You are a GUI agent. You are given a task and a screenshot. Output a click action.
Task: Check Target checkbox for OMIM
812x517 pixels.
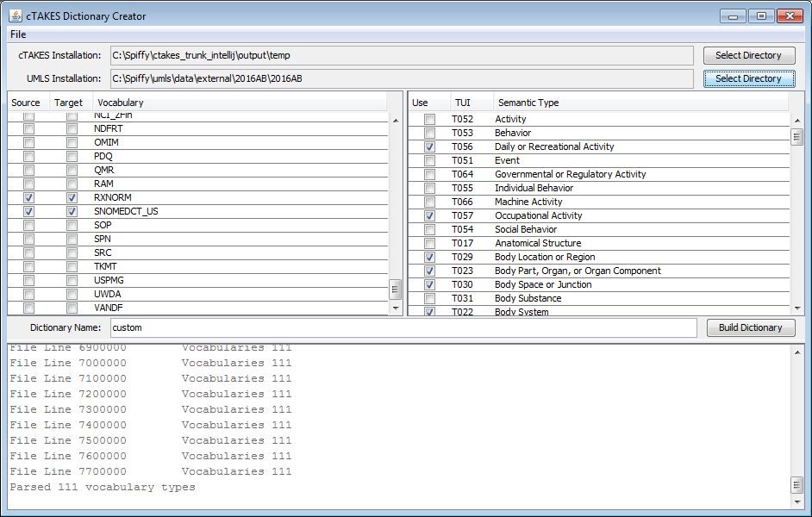point(72,142)
